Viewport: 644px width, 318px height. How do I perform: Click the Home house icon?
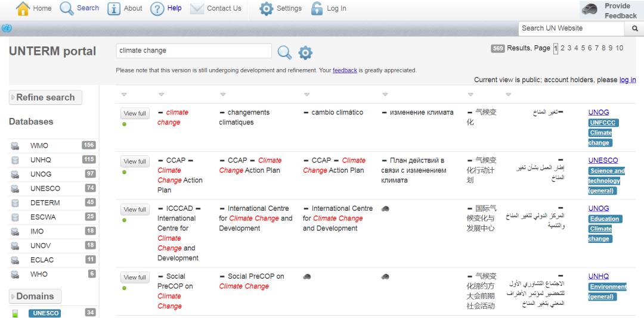(23, 8)
